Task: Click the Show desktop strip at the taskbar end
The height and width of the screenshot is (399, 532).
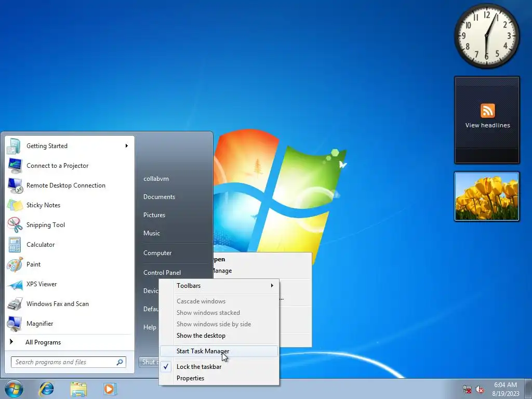Action: (528, 389)
